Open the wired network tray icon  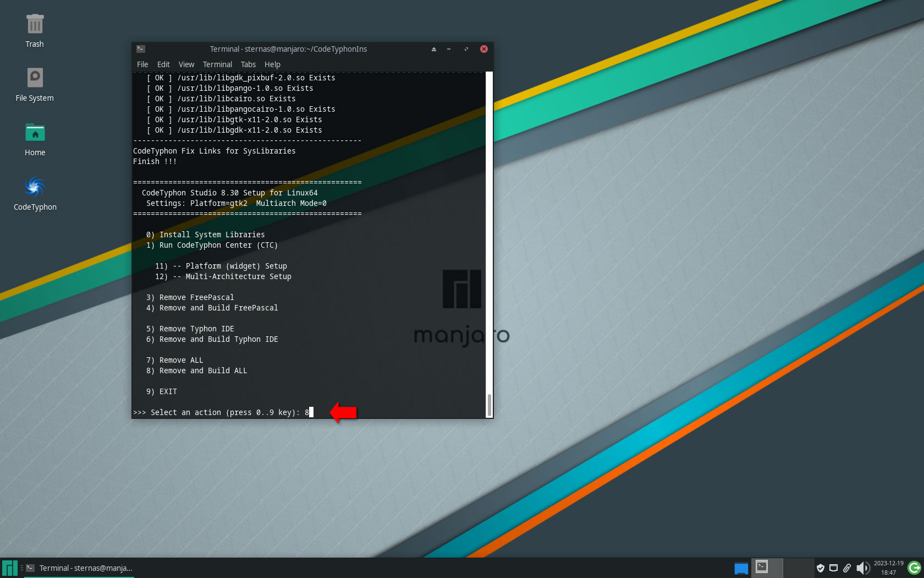click(833, 568)
